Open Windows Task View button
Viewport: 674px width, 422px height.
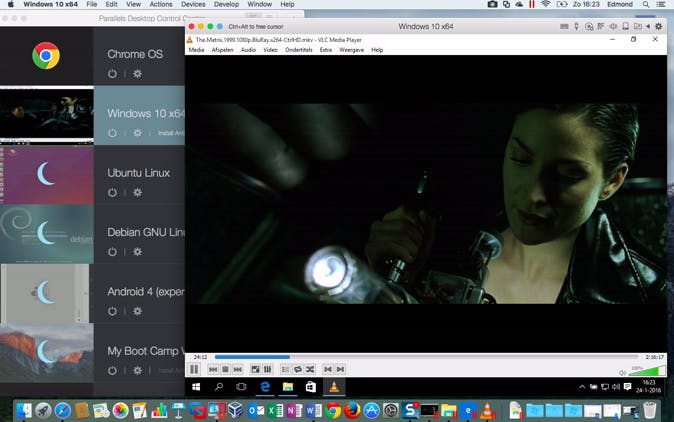pyautogui.click(x=242, y=387)
